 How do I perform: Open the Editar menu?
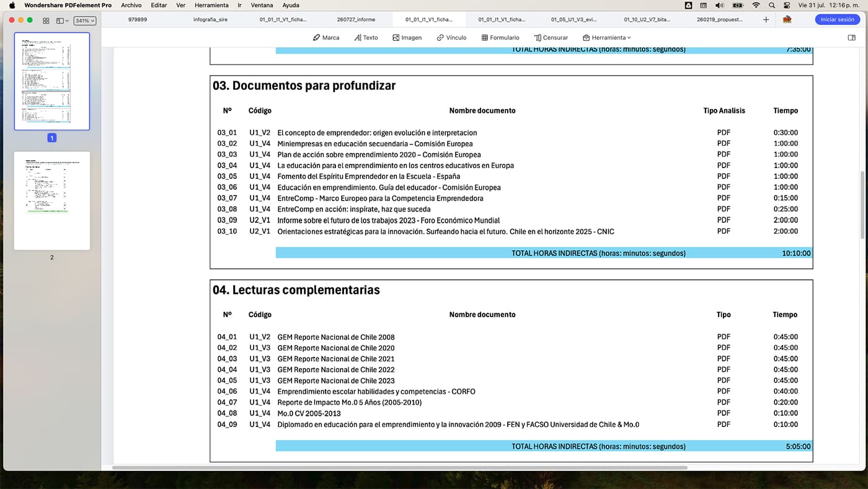(x=159, y=5)
